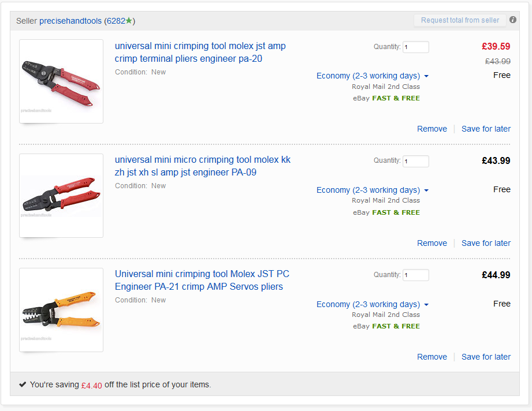
Task: Click the red PA-20 crimping tool thumbnail
Action: (61, 81)
